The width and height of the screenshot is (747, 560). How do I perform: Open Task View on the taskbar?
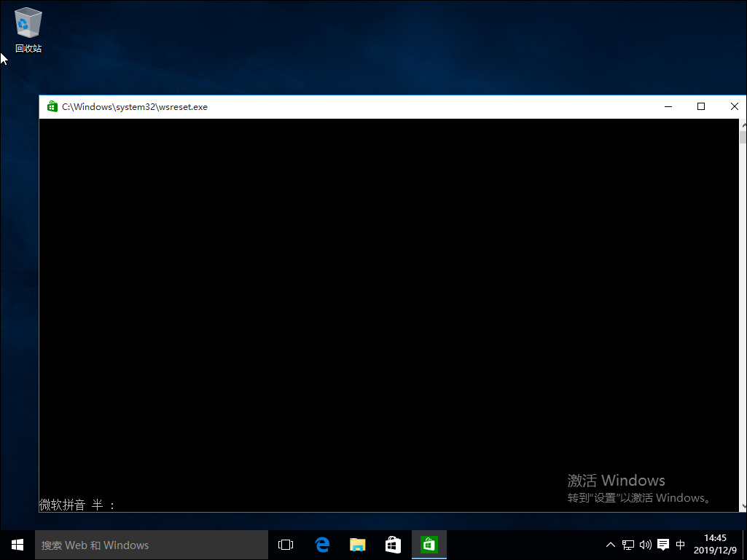285,544
